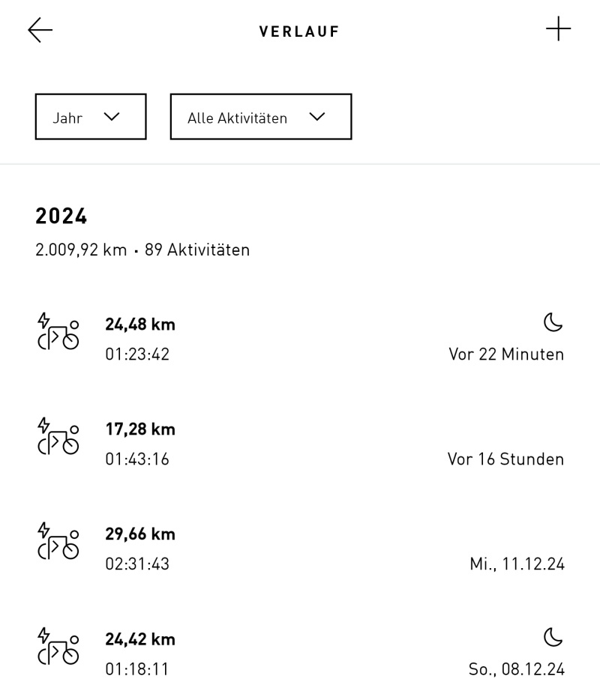
Task: Tap the back arrow icon
Action: 40,31
